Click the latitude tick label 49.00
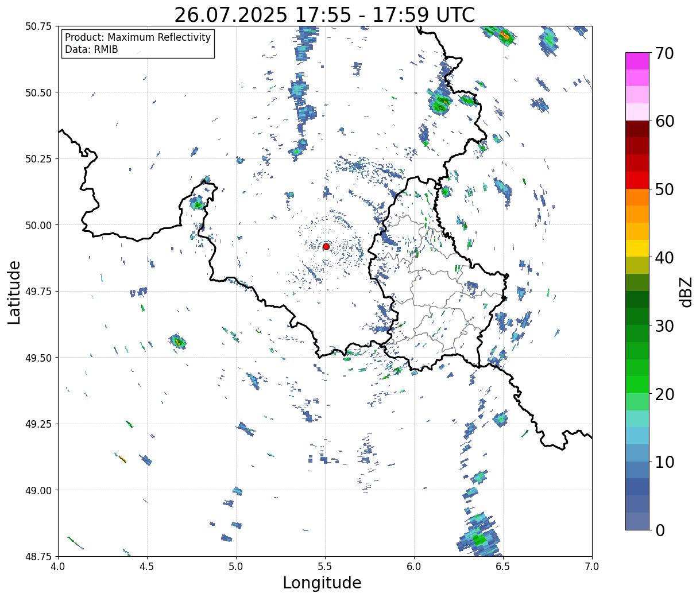The width and height of the screenshot is (700, 597). (x=39, y=490)
